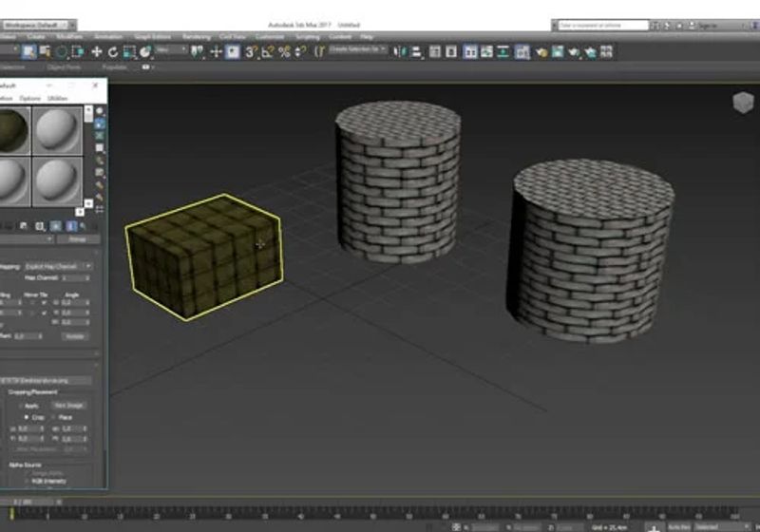Image resolution: width=760 pixels, height=532 pixels.
Task: Choose the Select and Scale tool
Action: click(129, 52)
